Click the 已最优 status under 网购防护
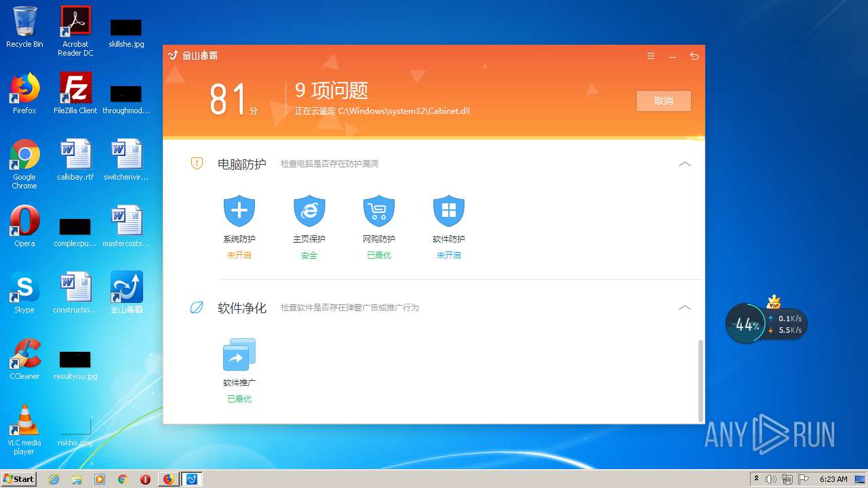 pos(379,256)
